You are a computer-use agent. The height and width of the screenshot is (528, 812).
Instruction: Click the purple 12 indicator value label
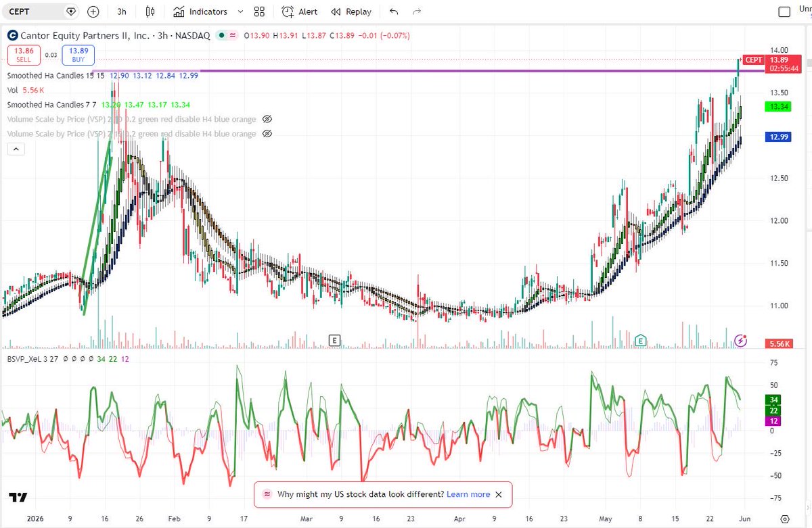[774, 421]
